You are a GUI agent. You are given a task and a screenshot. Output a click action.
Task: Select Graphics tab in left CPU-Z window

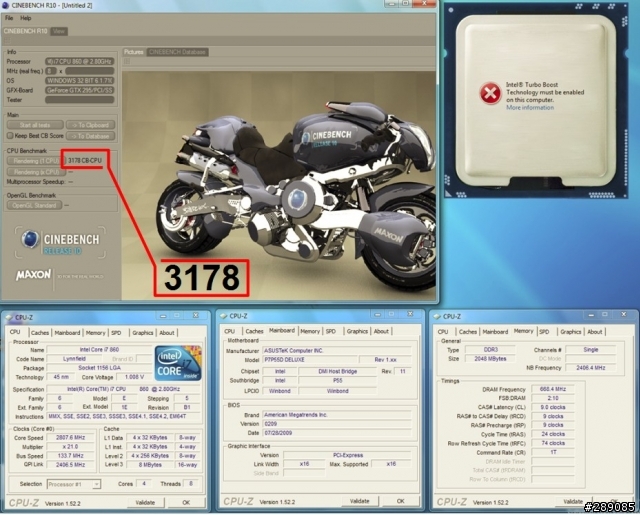(142, 333)
